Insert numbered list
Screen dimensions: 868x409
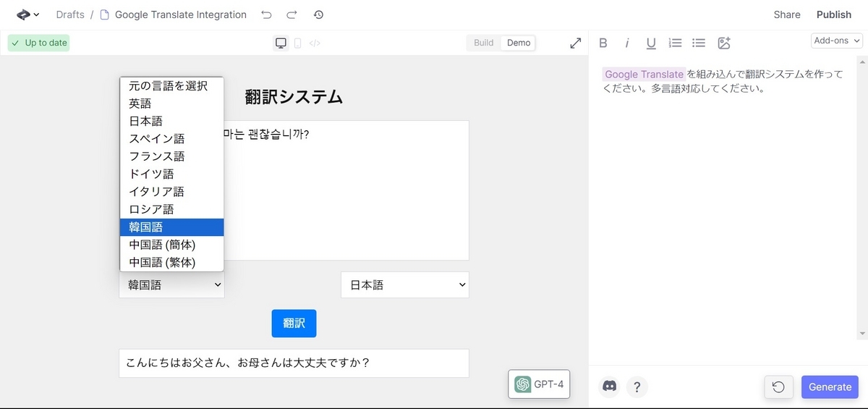[x=675, y=43]
